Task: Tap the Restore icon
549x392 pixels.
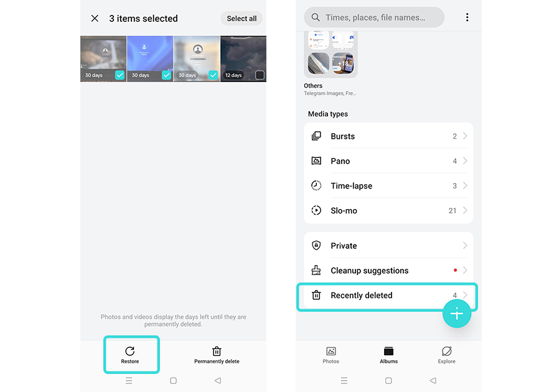Action: 130,351
